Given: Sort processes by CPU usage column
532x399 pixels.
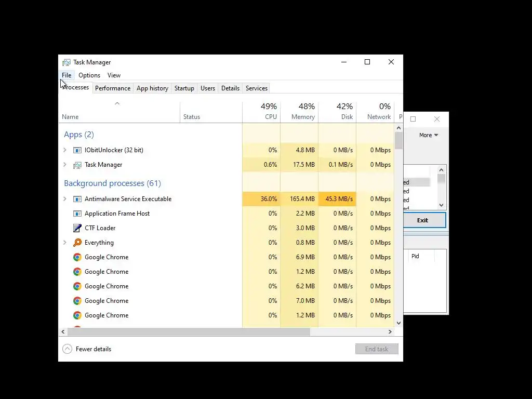Looking at the screenshot, I should 262,112.
